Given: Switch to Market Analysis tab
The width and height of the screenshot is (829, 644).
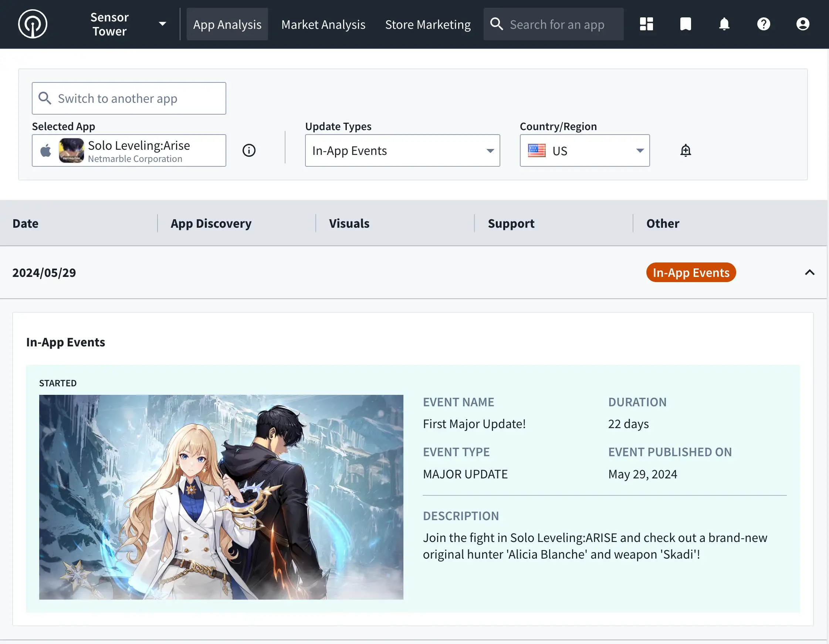Looking at the screenshot, I should click(x=323, y=24).
